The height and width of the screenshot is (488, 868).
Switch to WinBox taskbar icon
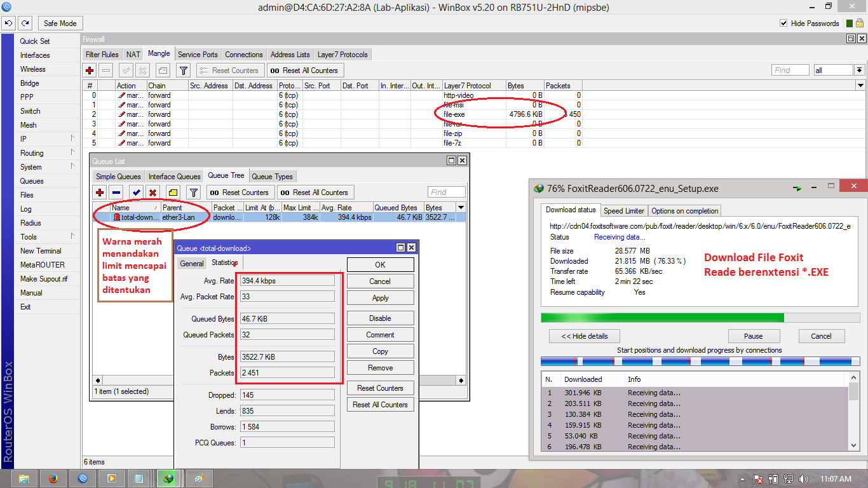pos(82,478)
